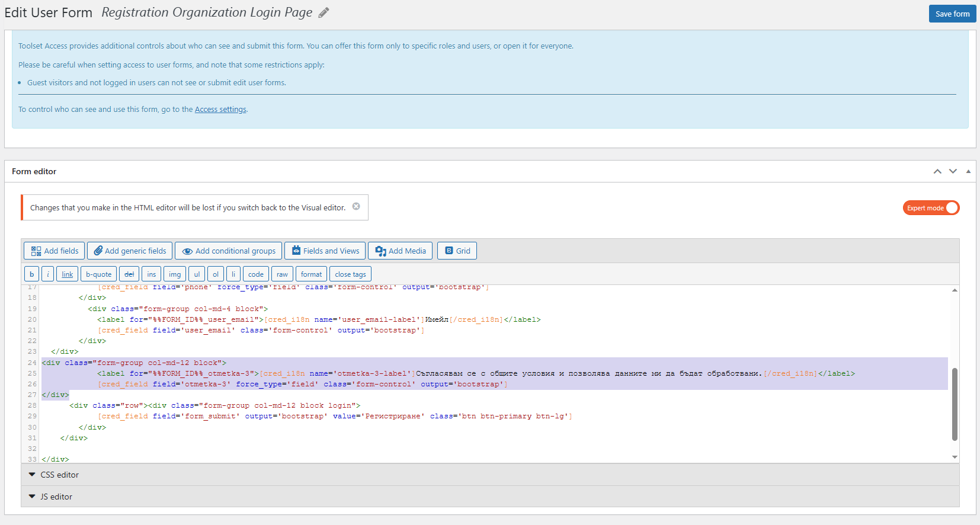Expand the CSS editor section
Image resolution: width=980 pixels, height=525 pixels.
tap(490, 475)
